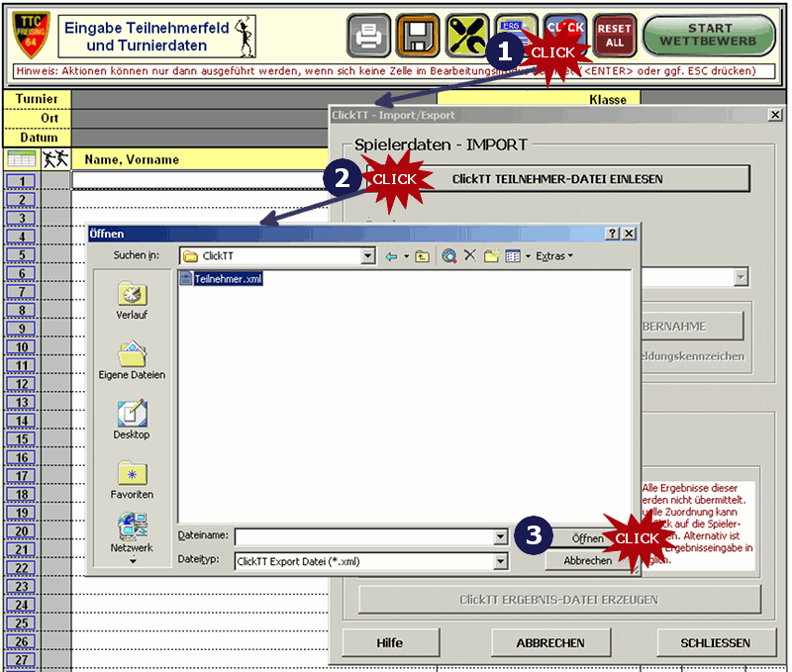Click the Netzwerk places icon
Viewport: 792px width, 672px height.
pyautogui.click(x=132, y=532)
